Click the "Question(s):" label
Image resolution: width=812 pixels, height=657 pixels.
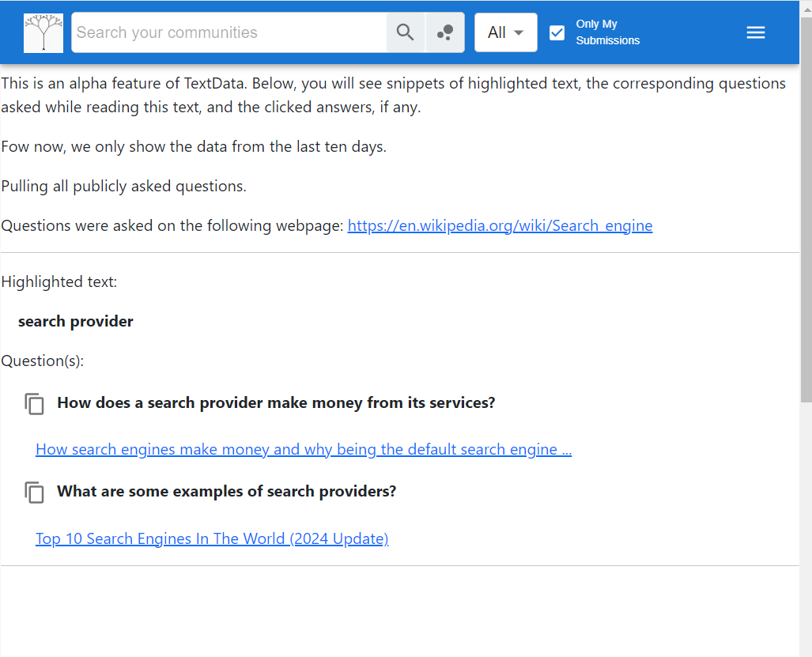coord(43,361)
